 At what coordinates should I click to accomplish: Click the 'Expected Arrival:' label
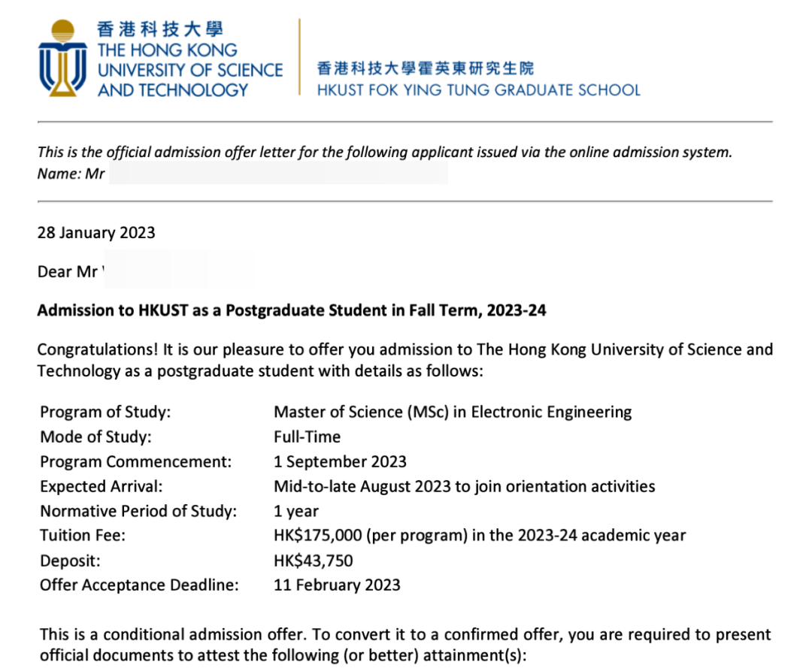[101, 486]
